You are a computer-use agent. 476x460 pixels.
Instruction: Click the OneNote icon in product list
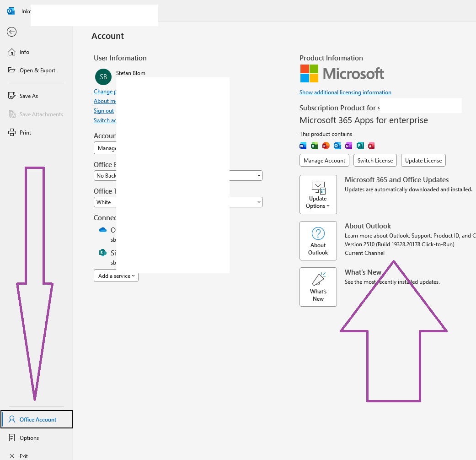point(348,146)
